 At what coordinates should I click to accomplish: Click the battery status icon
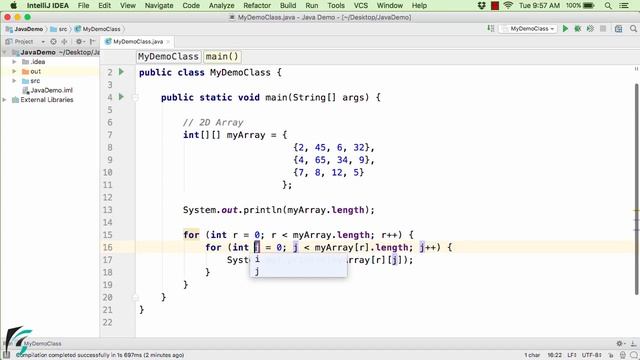(x=589, y=6)
